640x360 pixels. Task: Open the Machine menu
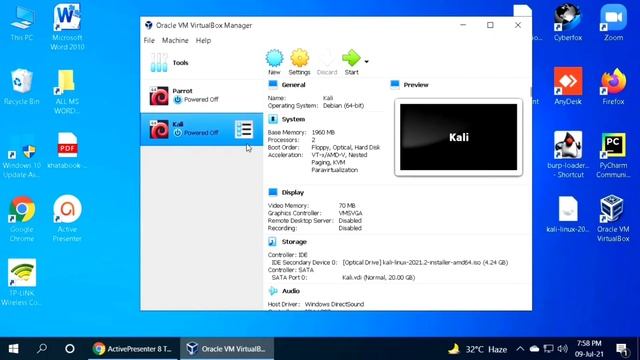[x=175, y=40]
